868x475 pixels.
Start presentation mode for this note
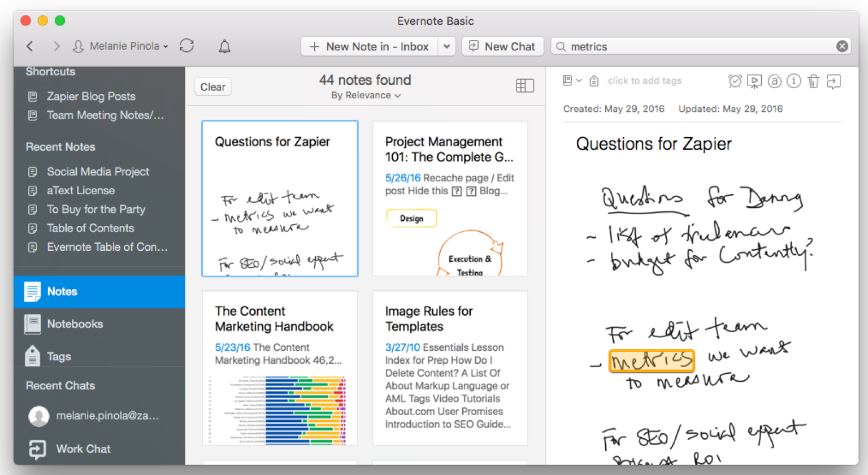click(755, 81)
